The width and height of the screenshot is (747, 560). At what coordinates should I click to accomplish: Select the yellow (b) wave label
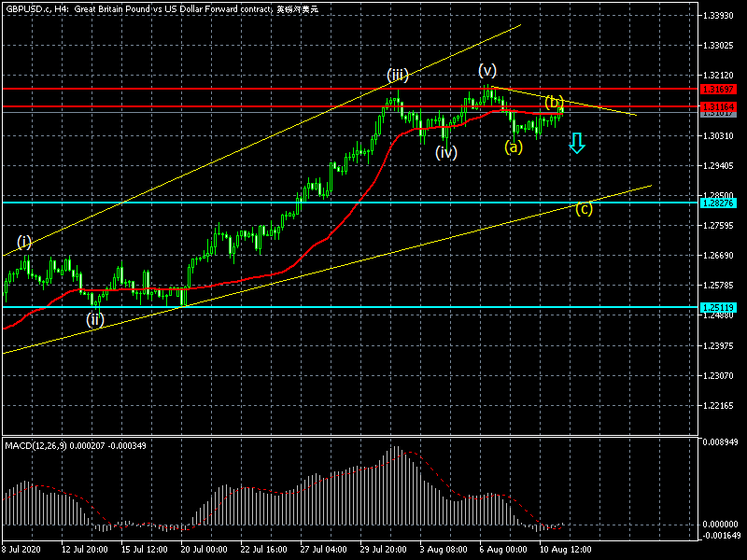(x=554, y=102)
